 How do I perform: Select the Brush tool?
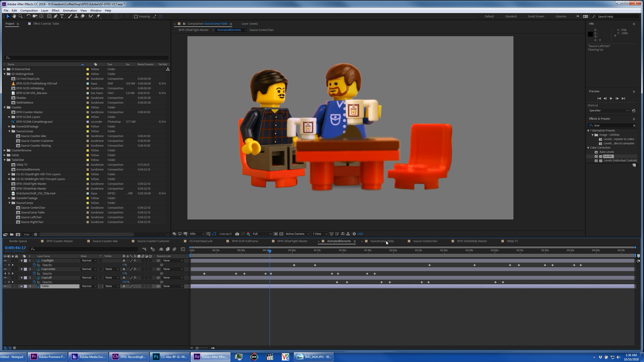pyautogui.click(x=70, y=16)
